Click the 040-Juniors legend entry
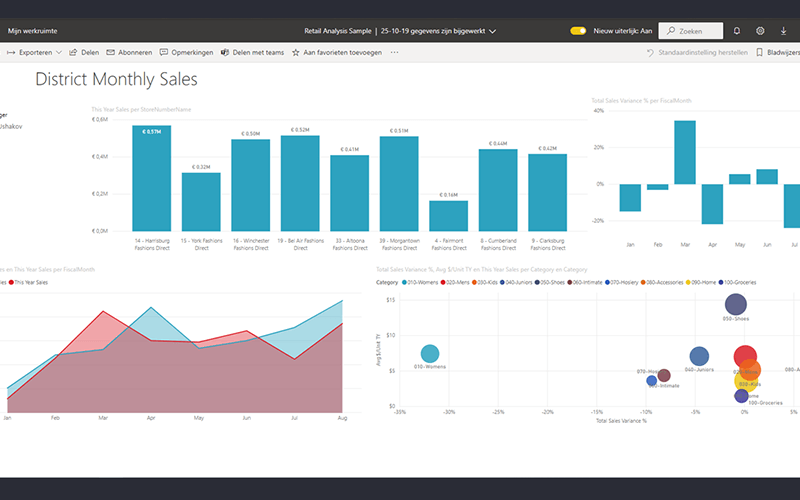800x500 pixels. pyautogui.click(x=516, y=282)
